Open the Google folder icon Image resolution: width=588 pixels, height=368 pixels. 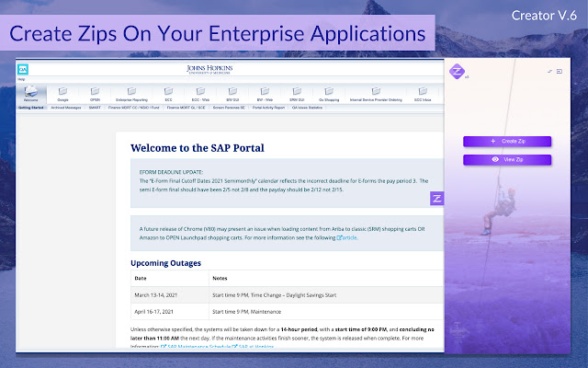(62, 91)
